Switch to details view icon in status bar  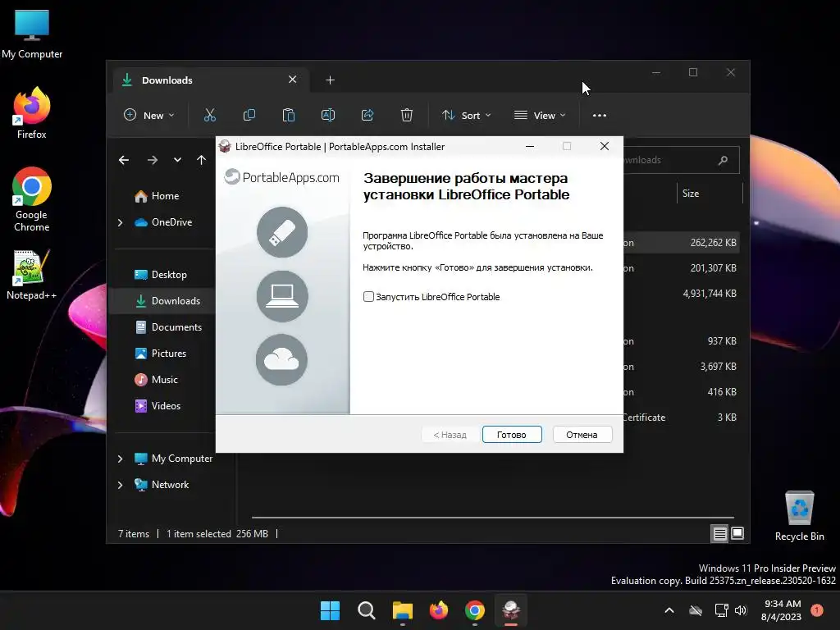(719, 533)
